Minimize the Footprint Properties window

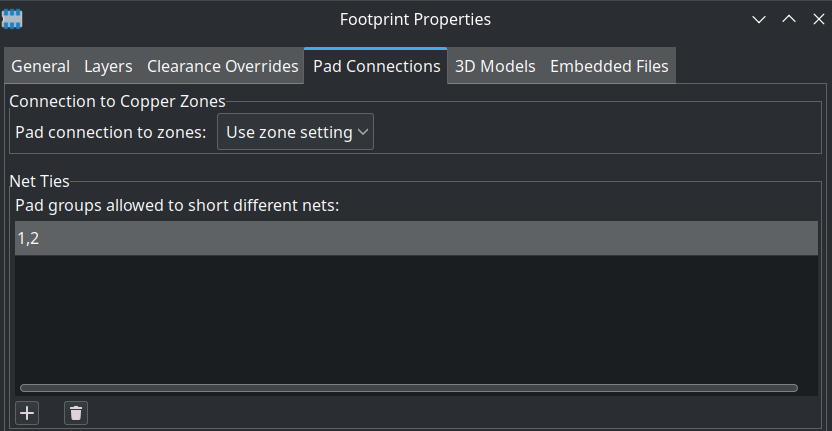pyautogui.click(x=759, y=20)
